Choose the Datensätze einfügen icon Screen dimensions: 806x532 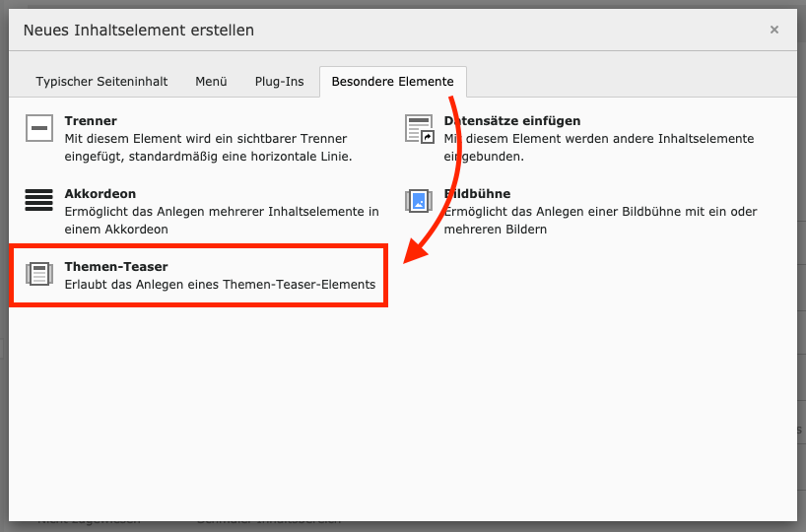click(419, 128)
